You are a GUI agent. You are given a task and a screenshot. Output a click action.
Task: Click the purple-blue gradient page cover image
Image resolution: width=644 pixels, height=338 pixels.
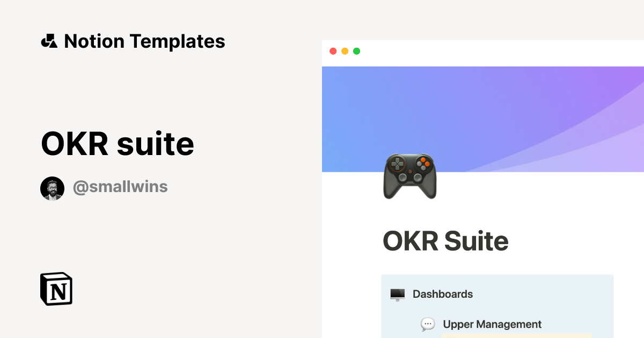(483, 119)
